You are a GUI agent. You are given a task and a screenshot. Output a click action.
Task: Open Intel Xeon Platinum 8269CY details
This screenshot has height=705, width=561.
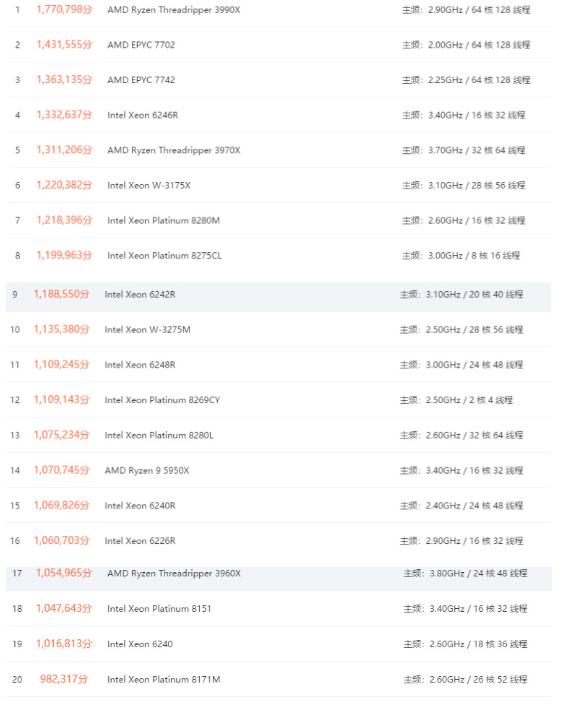coord(162,400)
